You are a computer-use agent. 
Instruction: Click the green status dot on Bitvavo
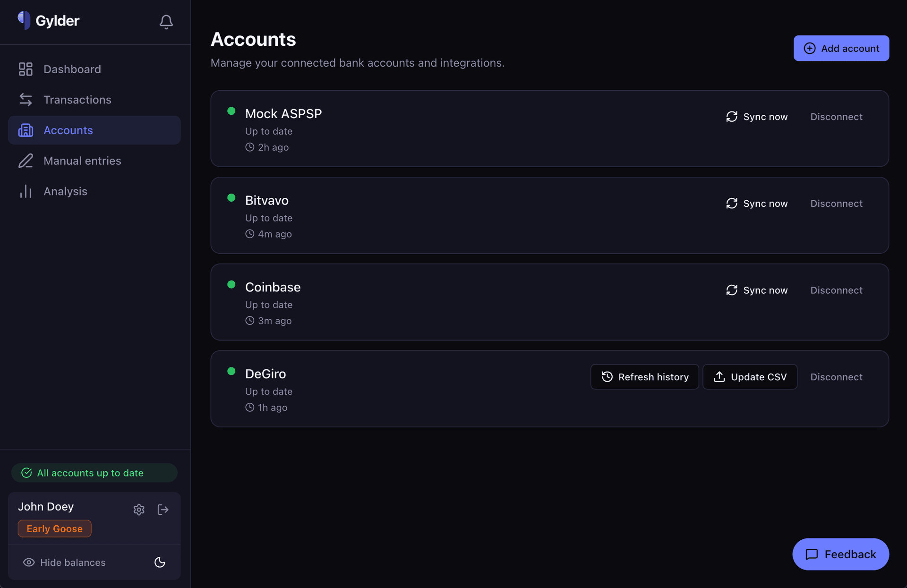coord(231,198)
